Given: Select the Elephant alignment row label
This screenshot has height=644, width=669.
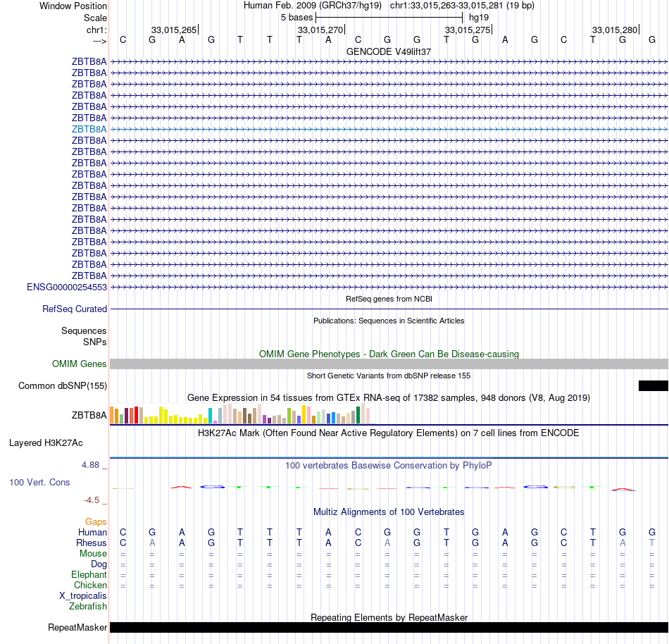Looking at the screenshot, I should pyautogui.click(x=89, y=574).
